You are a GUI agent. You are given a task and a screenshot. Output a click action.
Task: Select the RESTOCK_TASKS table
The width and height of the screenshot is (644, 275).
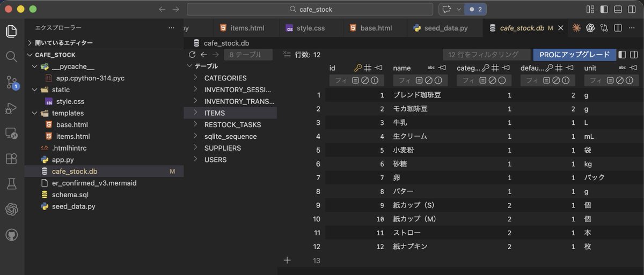[x=230, y=124]
